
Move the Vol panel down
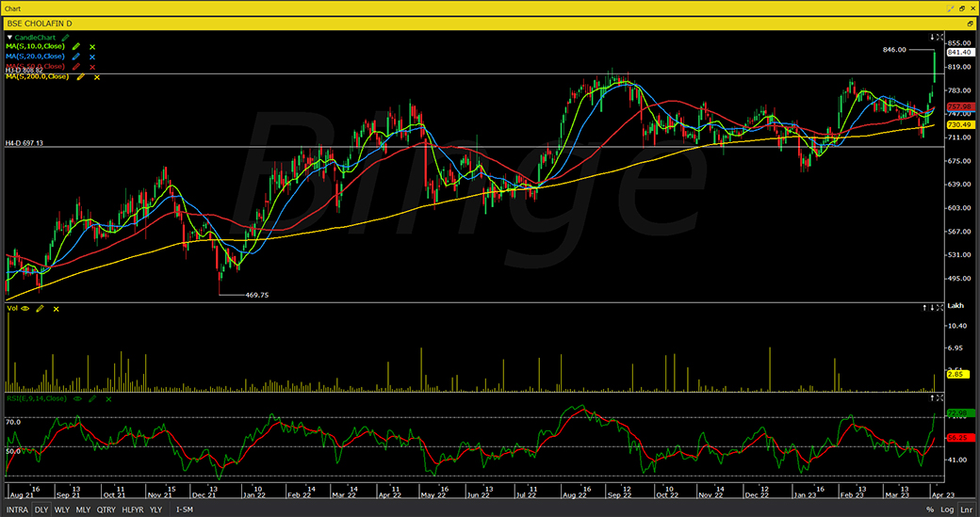click(x=932, y=308)
